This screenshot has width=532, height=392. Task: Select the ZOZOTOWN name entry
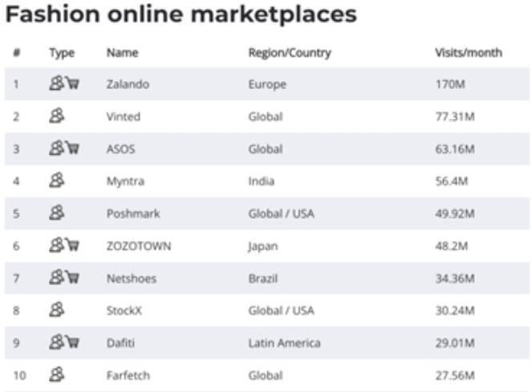(139, 246)
